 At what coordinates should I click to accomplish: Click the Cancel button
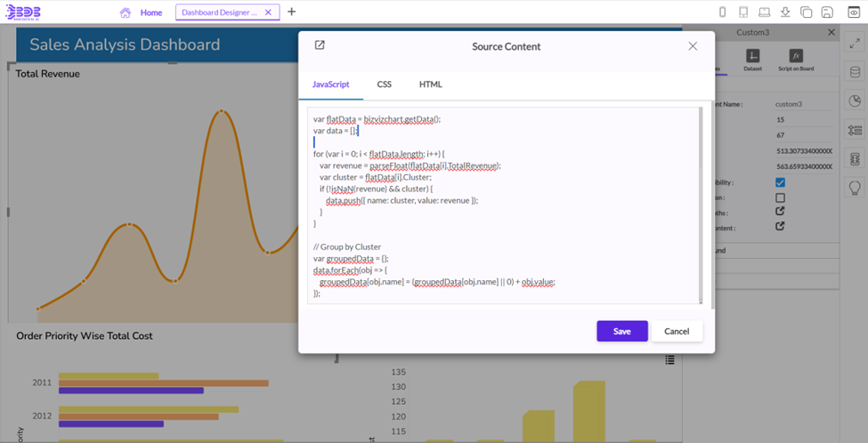677,331
